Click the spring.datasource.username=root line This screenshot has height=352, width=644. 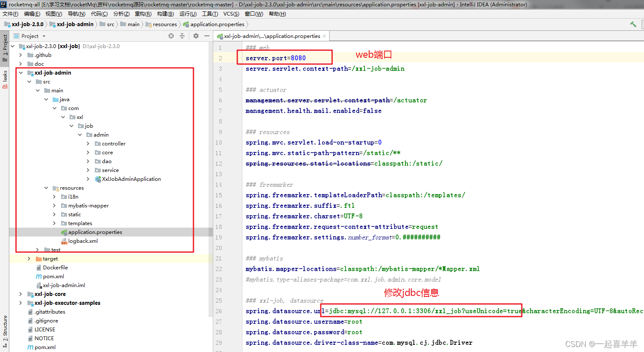[x=304, y=322]
